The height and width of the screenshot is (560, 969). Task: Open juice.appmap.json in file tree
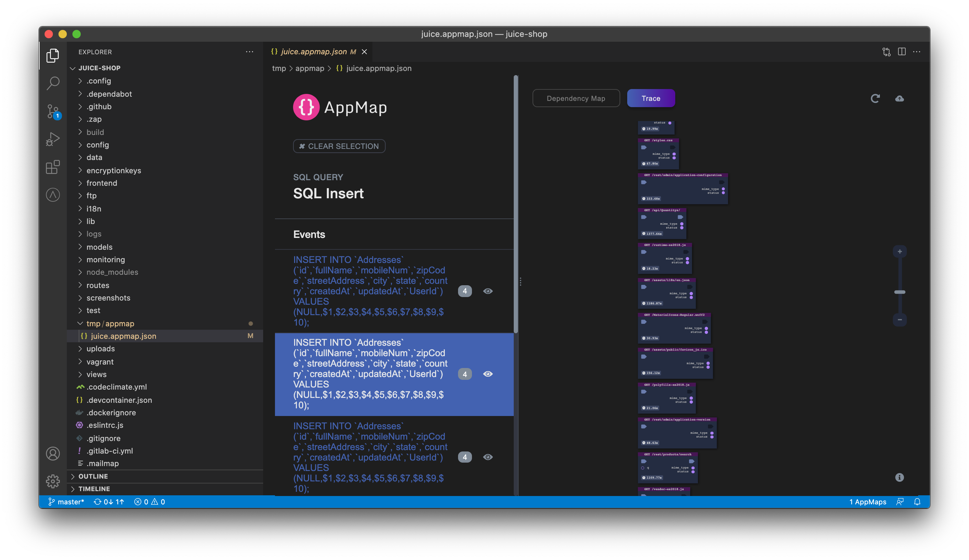(x=165, y=336)
